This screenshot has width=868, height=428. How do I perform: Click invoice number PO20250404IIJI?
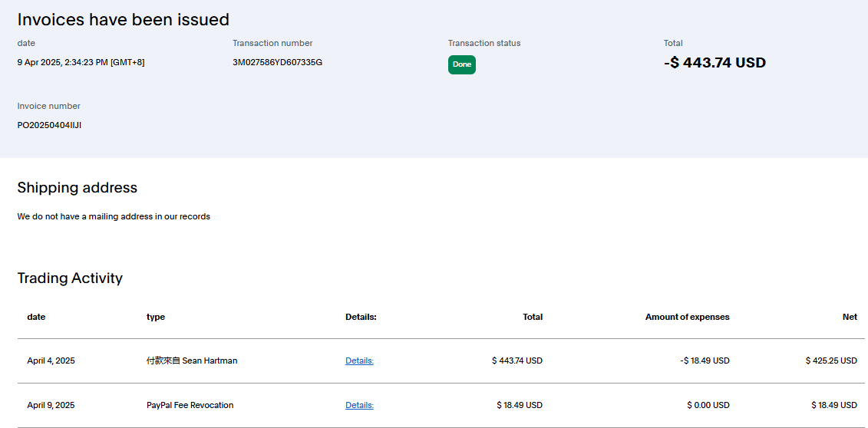[49, 125]
